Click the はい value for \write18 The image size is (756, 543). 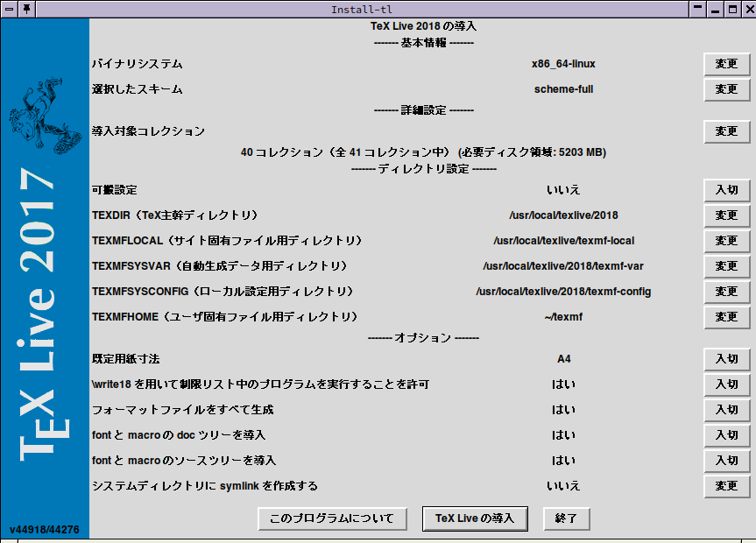pos(563,384)
